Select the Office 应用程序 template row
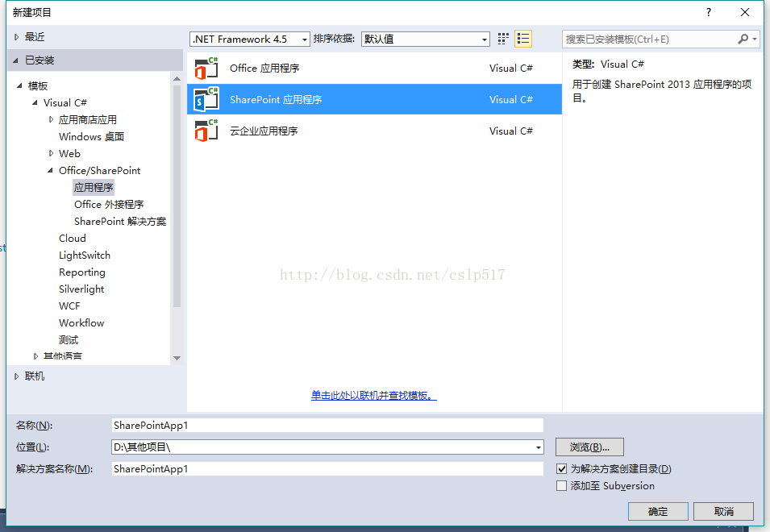The height and width of the screenshot is (532, 770). 374,69
